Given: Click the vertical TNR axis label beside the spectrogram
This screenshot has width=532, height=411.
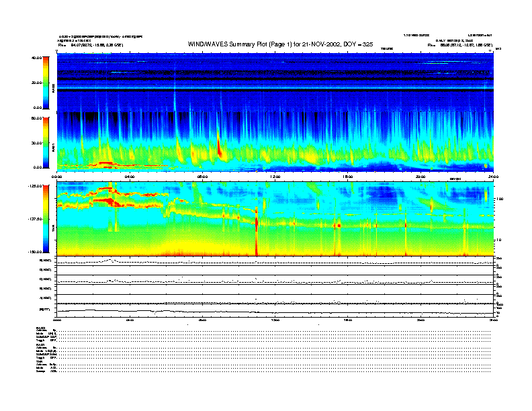Looking at the screenshot, I should pos(53,229).
